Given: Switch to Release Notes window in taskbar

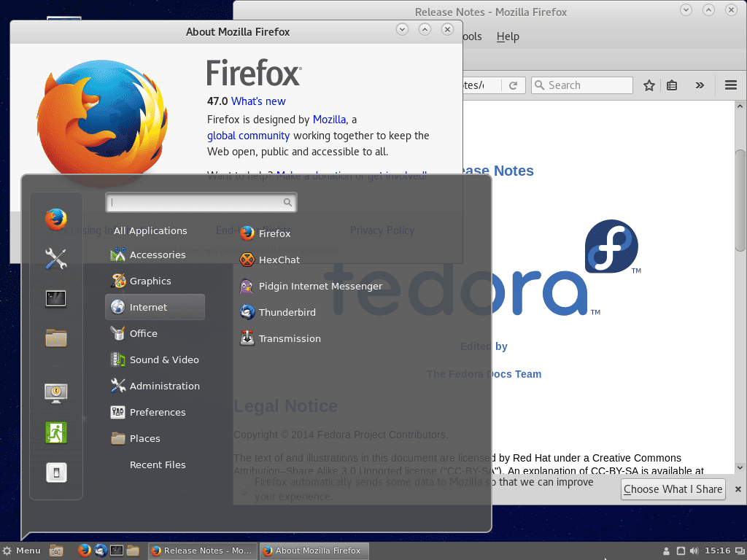Looking at the screenshot, I should click(x=203, y=551).
